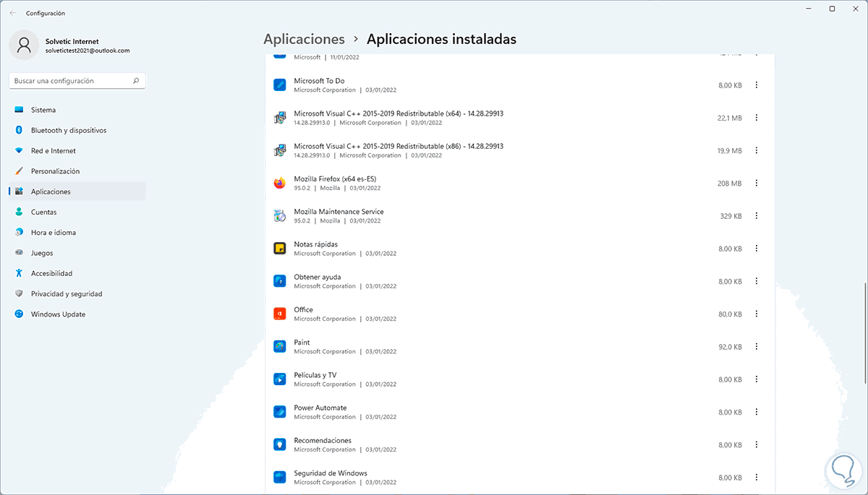Click the Buscar una configuración search field

click(77, 81)
